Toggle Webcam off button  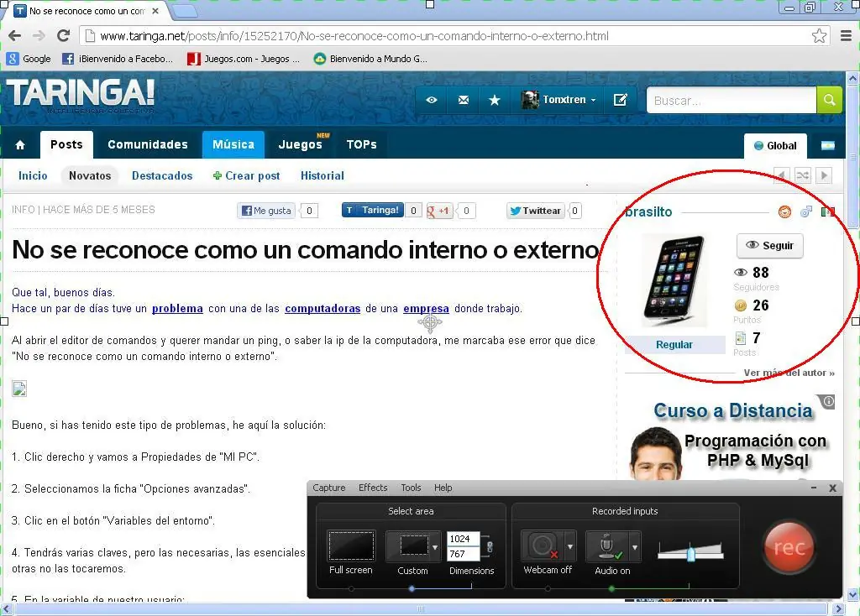[542, 546]
